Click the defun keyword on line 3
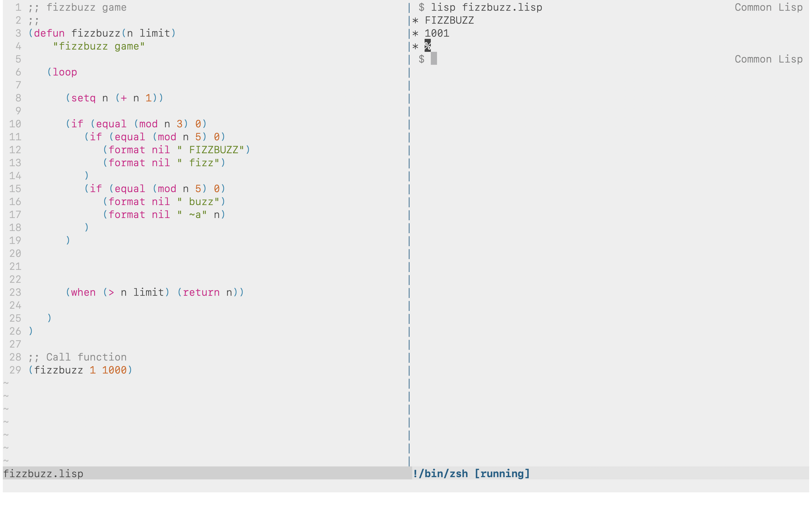Screen dimensions: 812x507 coord(49,33)
